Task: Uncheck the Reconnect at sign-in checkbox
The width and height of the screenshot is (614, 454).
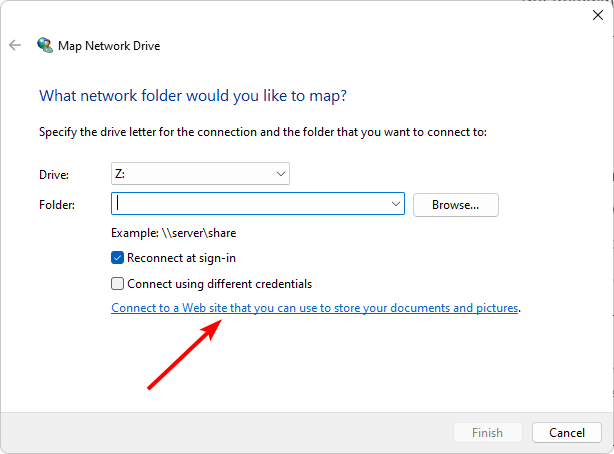Action: (x=117, y=258)
